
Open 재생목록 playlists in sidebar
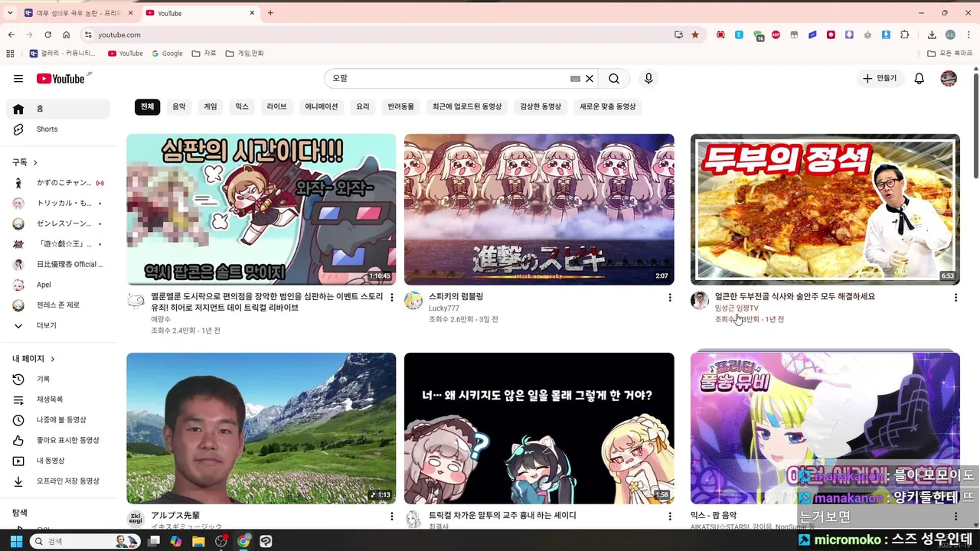[58, 399]
